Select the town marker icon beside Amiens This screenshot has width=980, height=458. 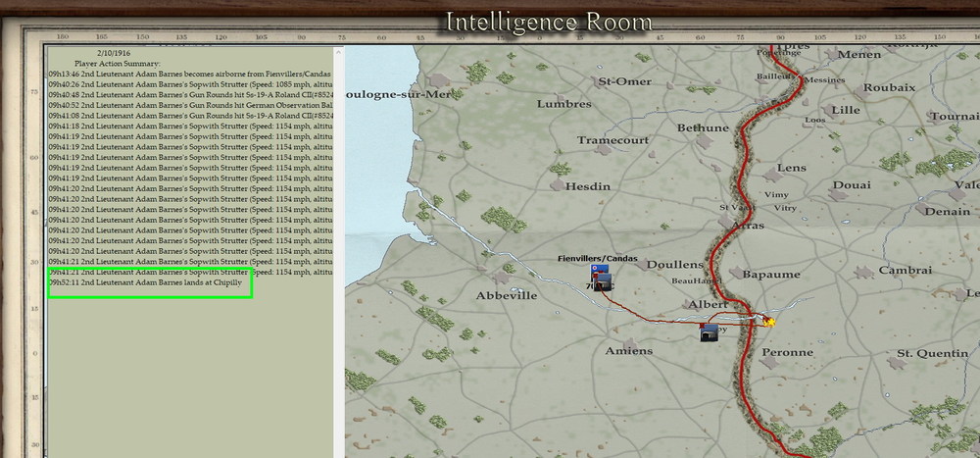pyautogui.click(x=630, y=342)
